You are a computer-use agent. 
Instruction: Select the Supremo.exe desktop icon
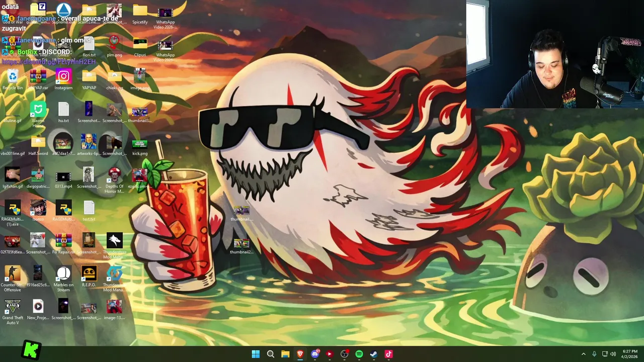point(63,14)
